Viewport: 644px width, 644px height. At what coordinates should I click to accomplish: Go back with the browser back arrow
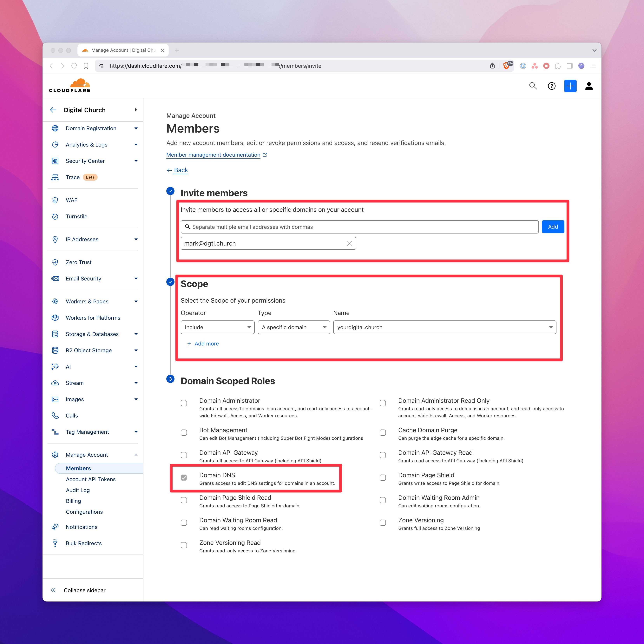[x=51, y=66]
